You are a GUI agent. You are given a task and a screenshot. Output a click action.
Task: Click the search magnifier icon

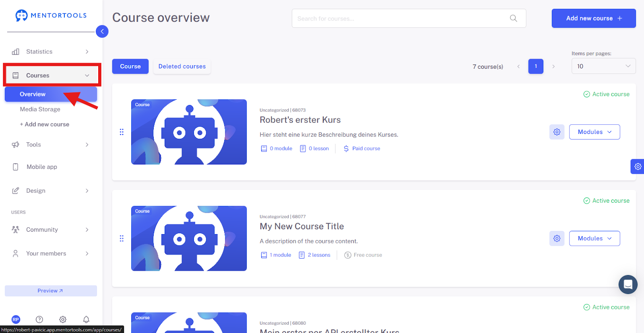coord(514,18)
